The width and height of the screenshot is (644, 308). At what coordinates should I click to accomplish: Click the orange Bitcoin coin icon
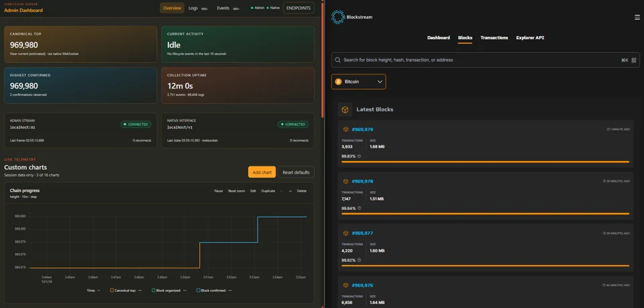coord(339,82)
